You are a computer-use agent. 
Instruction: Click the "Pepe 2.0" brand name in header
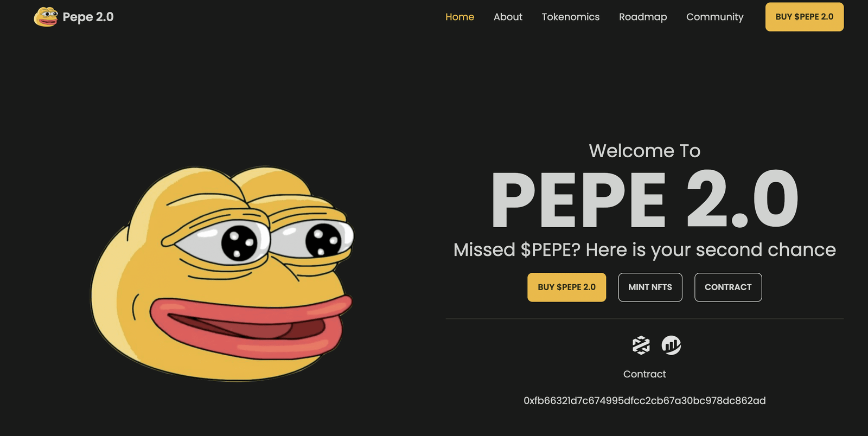(x=88, y=17)
